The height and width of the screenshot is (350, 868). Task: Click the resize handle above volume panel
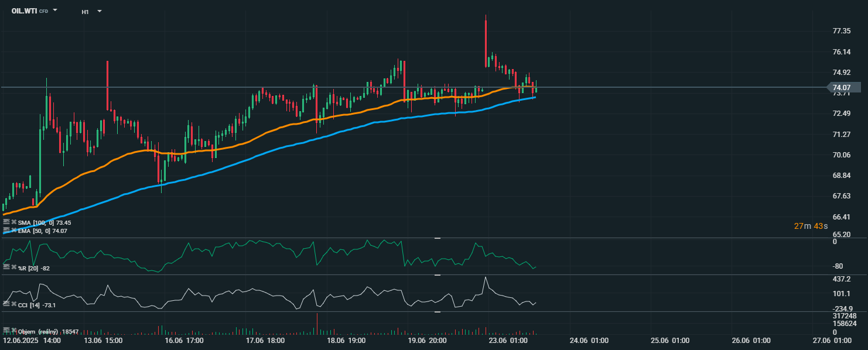click(x=437, y=312)
